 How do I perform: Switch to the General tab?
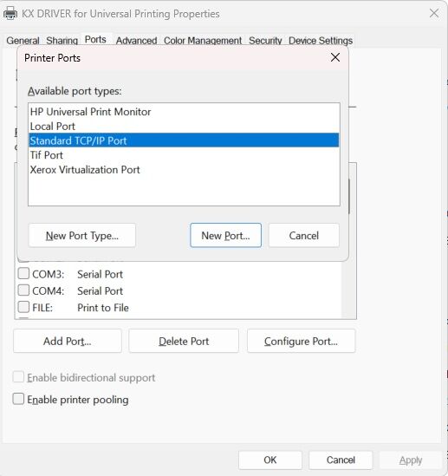[x=23, y=41]
